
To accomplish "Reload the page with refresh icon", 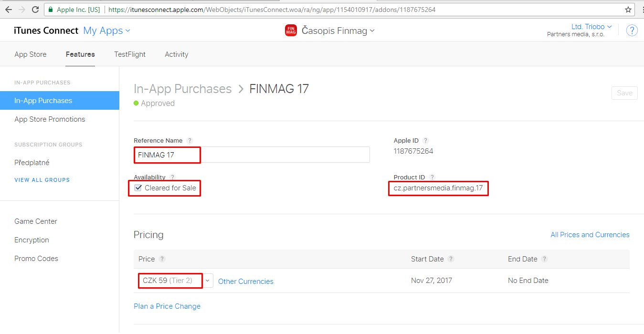I will click(x=35, y=10).
